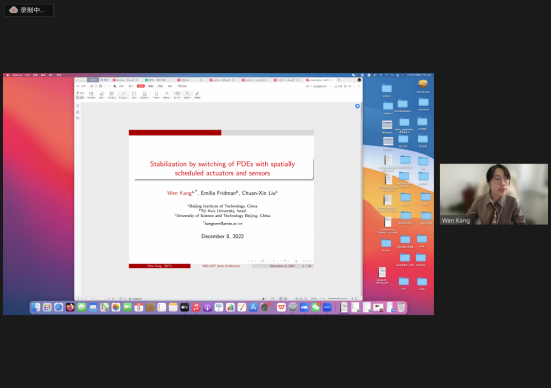Select the red highlighted ribbon tab
Screen dimensions: 551x388
point(141,86)
